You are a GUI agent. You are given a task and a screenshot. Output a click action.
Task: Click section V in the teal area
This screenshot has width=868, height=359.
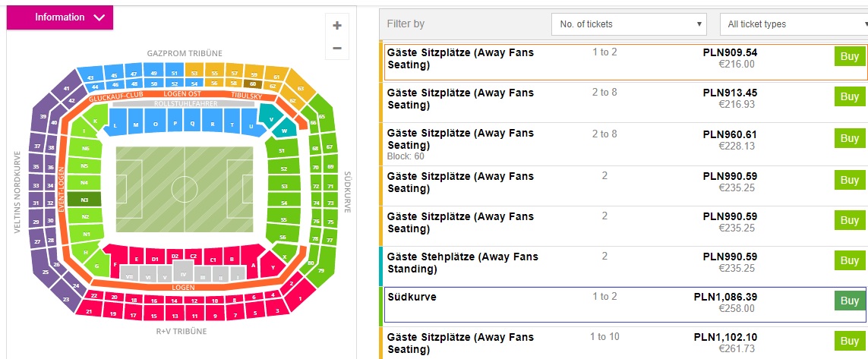[270, 119]
